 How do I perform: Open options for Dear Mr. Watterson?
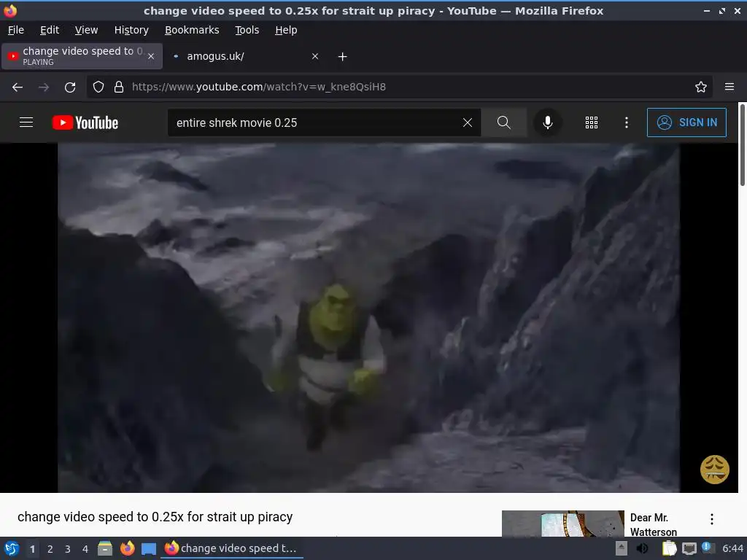[712, 519]
